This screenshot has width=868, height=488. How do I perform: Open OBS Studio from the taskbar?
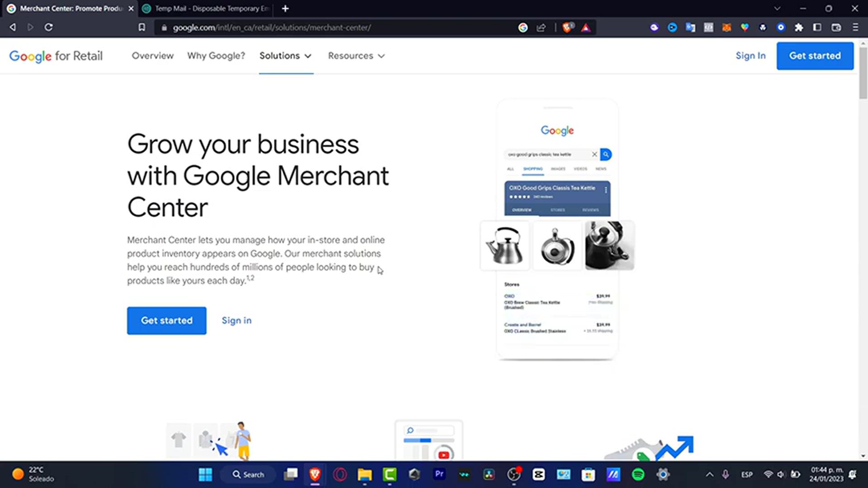(514, 474)
